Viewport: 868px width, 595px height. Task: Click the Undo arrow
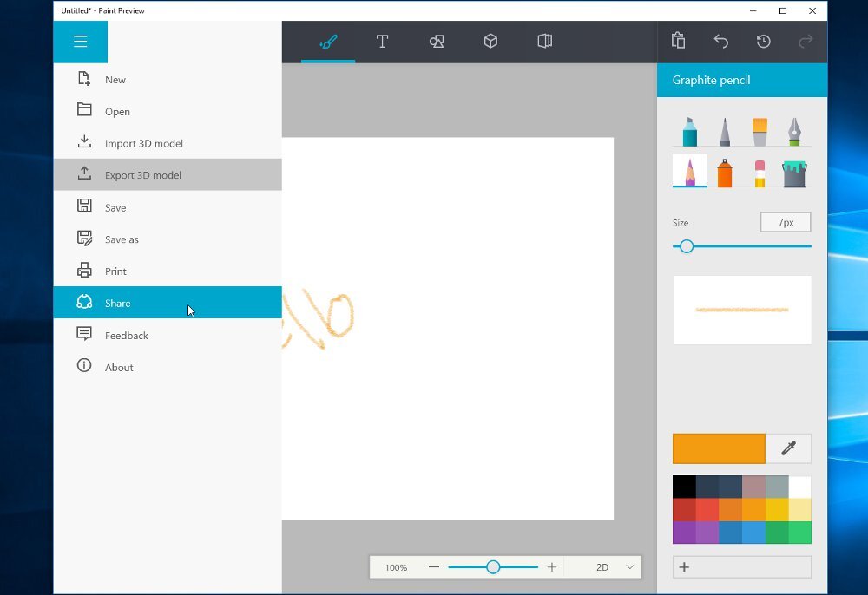pyautogui.click(x=720, y=42)
